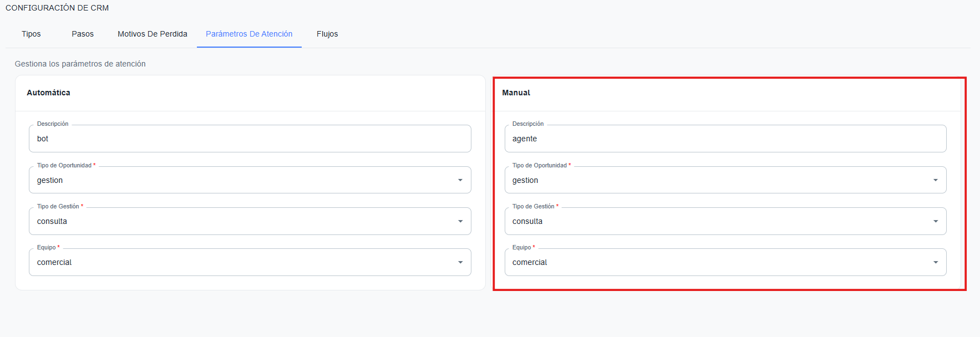This screenshot has height=337, width=980.
Task: Open the Flujos tab
Action: point(327,34)
